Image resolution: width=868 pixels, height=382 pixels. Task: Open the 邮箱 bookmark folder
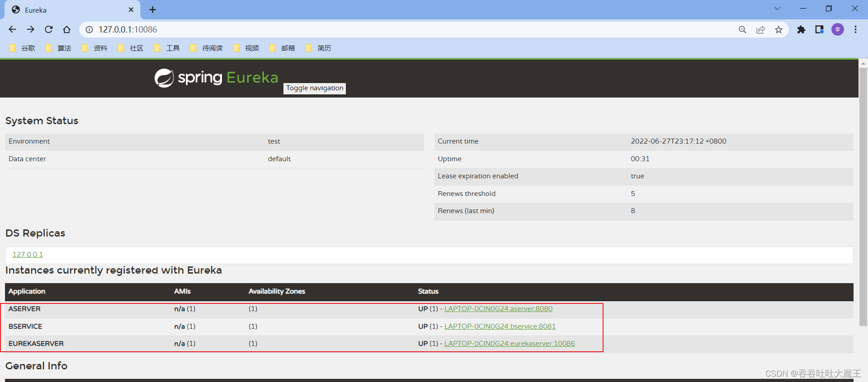click(x=282, y=48)
